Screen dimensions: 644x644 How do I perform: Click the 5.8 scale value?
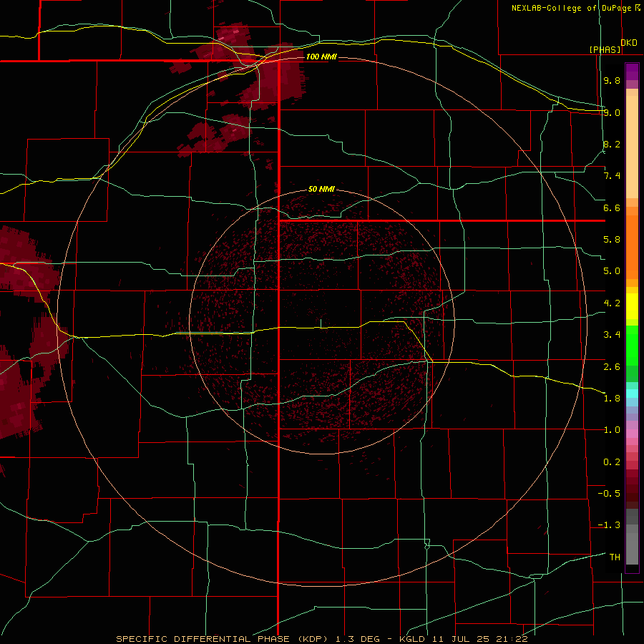click(612, 240)
